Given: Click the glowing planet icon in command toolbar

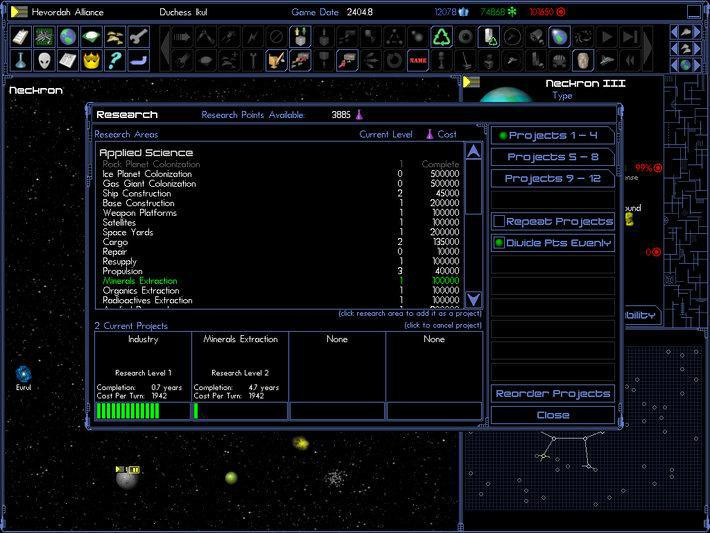Looking at the screenshot, I should (559, 37).
